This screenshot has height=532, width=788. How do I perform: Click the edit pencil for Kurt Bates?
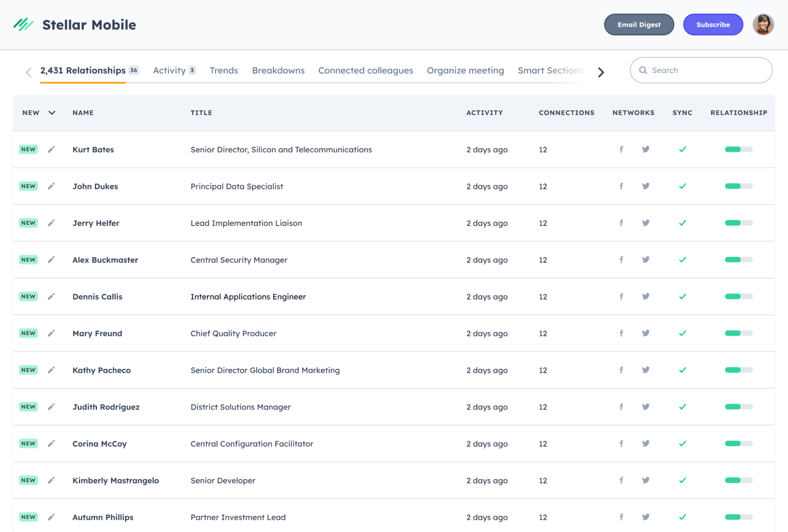coord(51,149)
